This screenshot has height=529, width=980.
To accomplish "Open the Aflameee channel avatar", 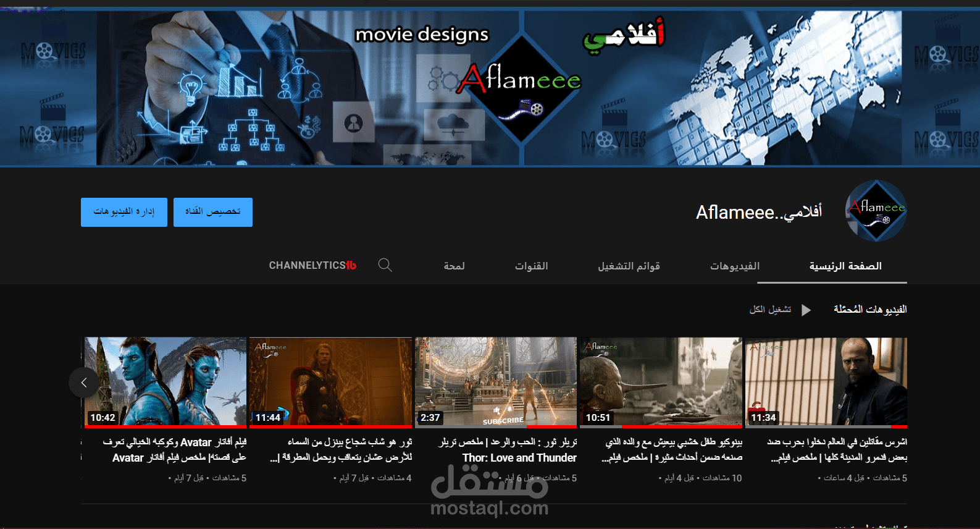I will click(876, 211).
